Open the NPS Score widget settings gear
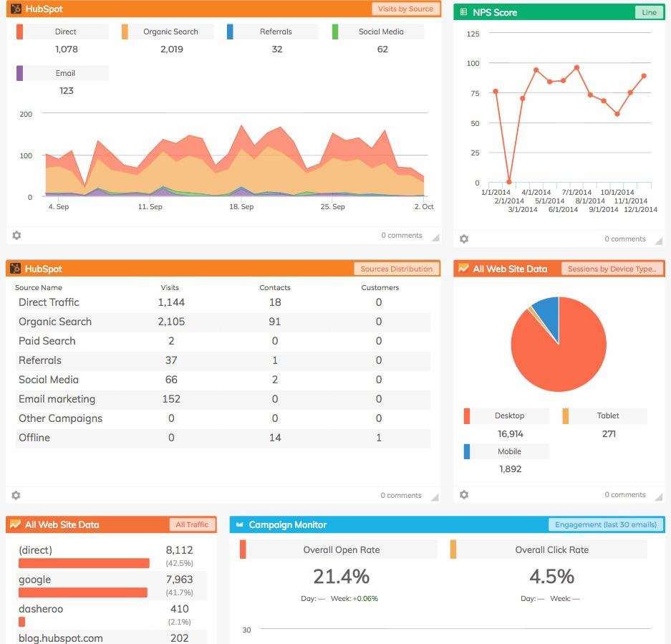671x644 pixels. [464, 239]
